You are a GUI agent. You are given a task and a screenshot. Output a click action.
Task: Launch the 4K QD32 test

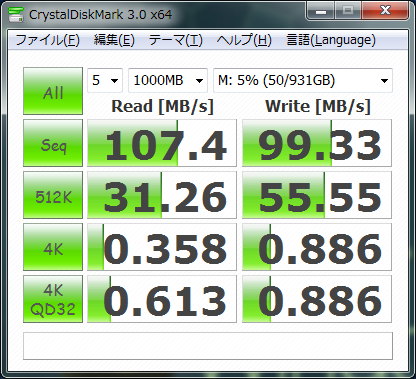click(x=53, y=299)
